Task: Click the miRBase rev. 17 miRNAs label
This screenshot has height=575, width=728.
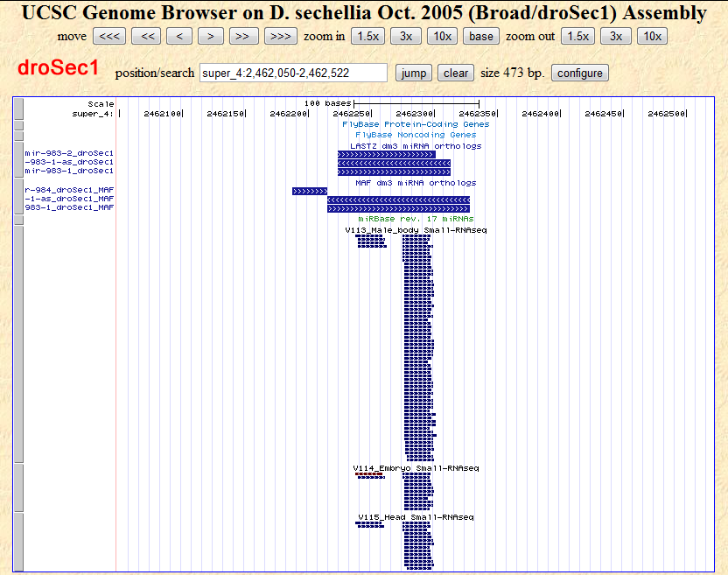Action: 416,219
